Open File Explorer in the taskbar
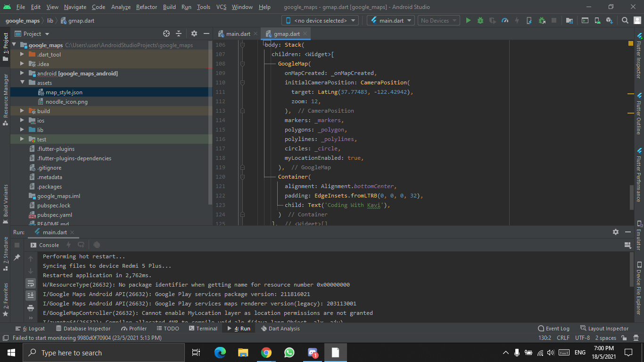 [x=243, y=353]
